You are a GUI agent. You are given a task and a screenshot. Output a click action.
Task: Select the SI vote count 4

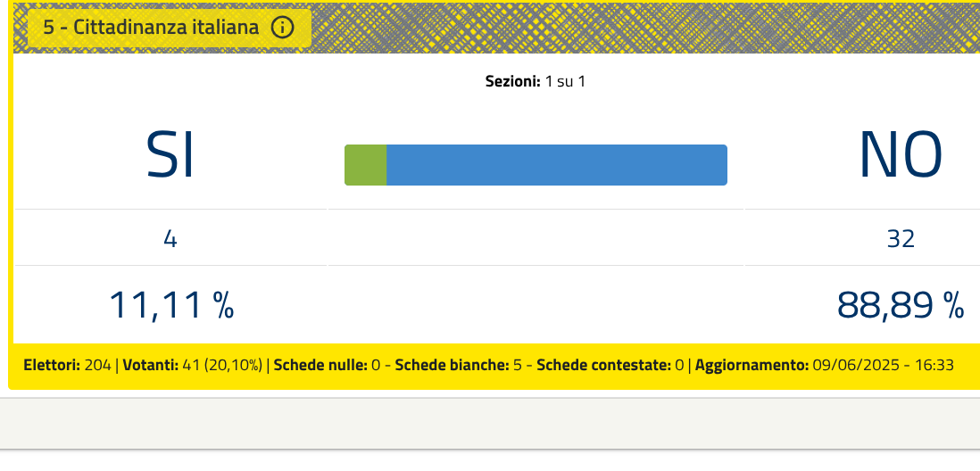click(170, 239)
